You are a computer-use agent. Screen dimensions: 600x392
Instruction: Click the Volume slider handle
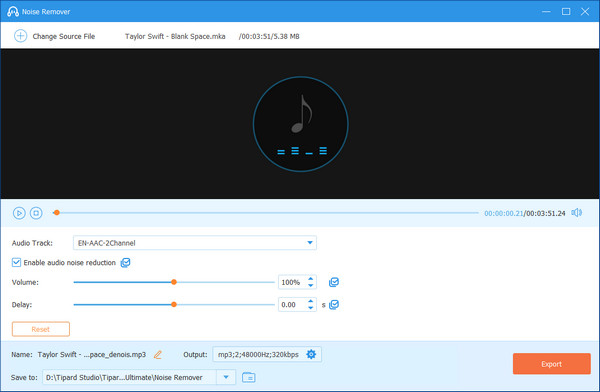174,282
